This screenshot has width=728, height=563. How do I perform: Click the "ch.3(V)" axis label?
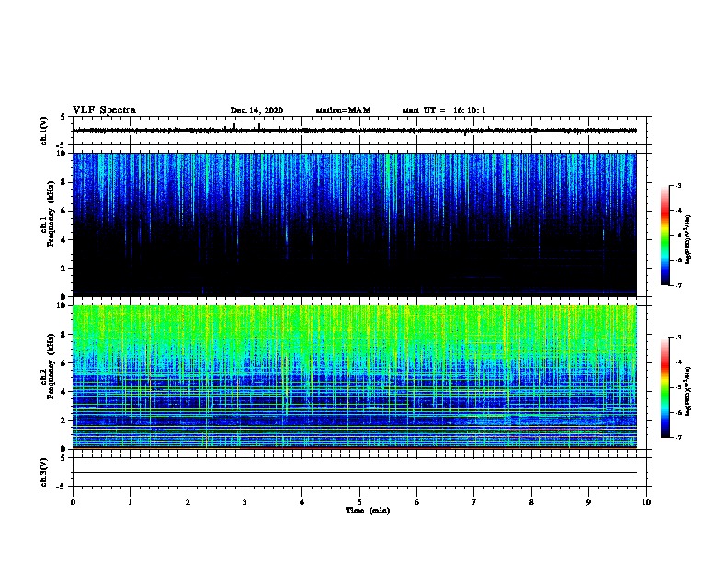[x=43, y=472]
